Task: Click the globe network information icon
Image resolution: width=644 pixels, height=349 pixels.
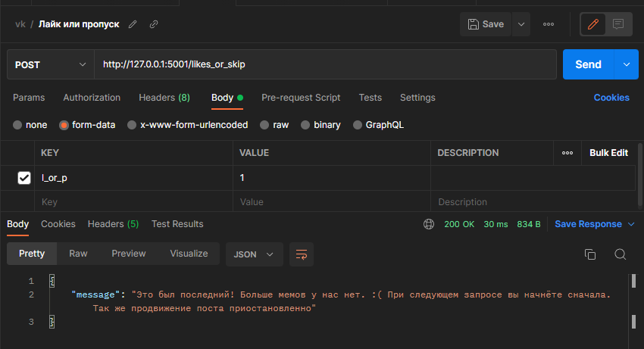Action: 429,224
